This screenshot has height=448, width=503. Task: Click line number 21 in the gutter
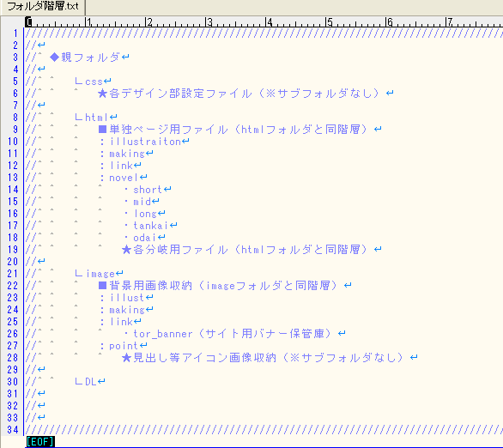pyautogui.click(x=13, y=274)
